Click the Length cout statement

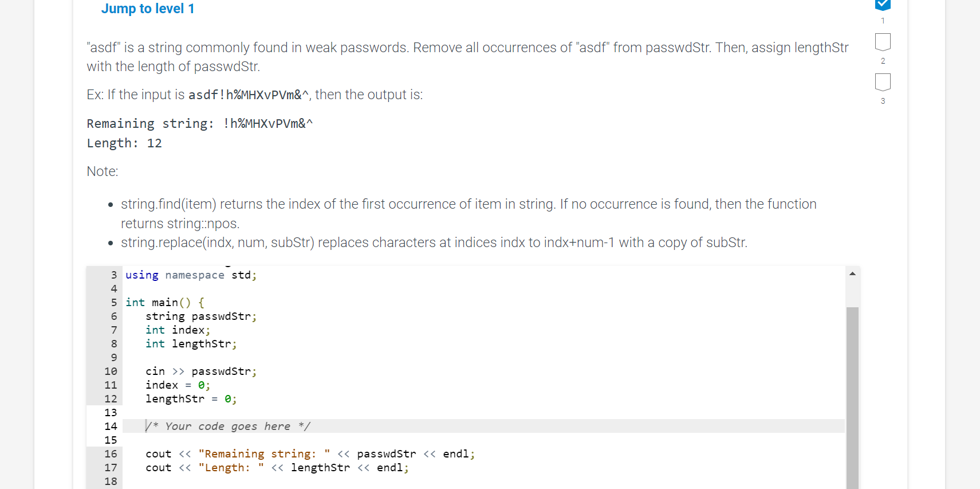(276, 467)
